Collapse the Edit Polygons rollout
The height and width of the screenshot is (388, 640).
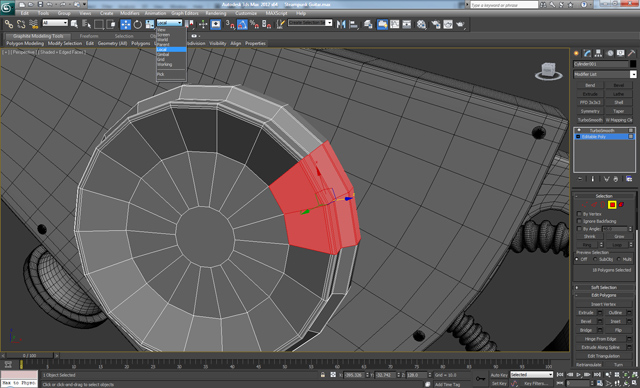(604, 295)
